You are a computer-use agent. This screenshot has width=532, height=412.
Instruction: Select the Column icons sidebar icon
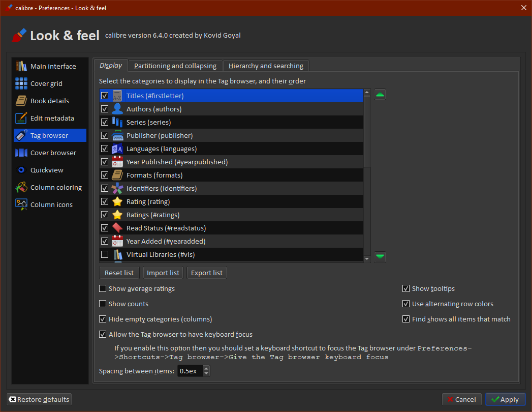(21, 204)
